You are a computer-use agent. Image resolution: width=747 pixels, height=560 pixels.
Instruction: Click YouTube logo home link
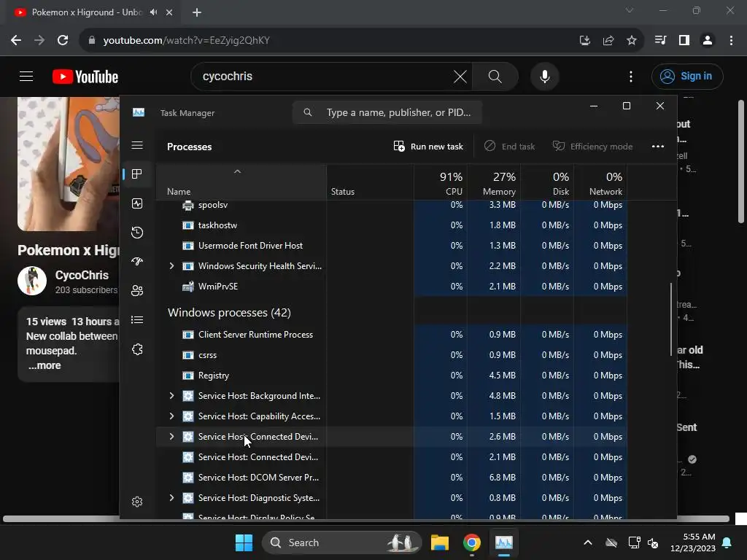[85, 77]
